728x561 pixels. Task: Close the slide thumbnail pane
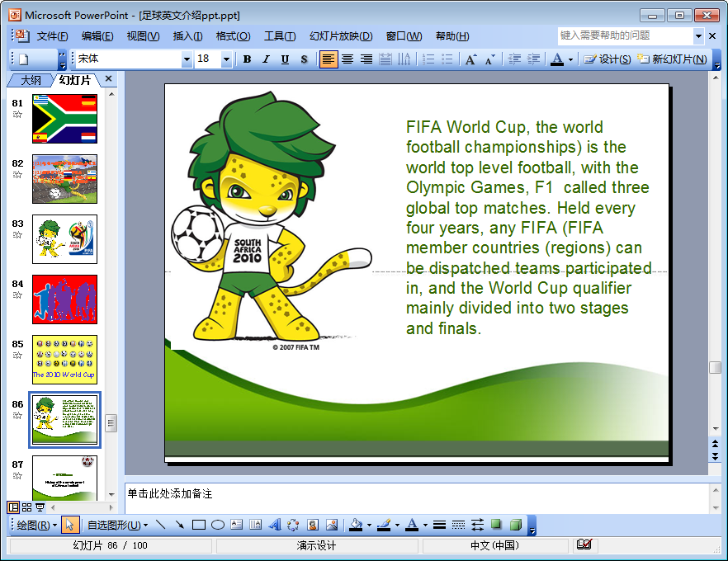click(x=109, y=79)
